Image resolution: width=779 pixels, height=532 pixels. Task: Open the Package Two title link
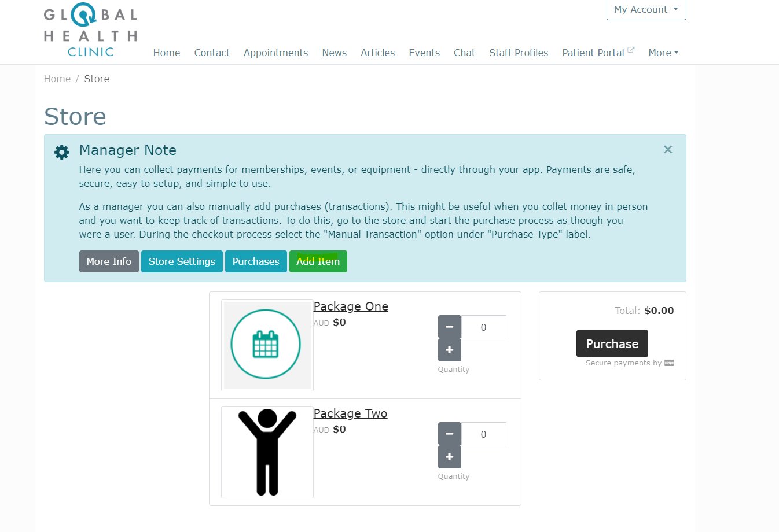(x=350, y=413)
